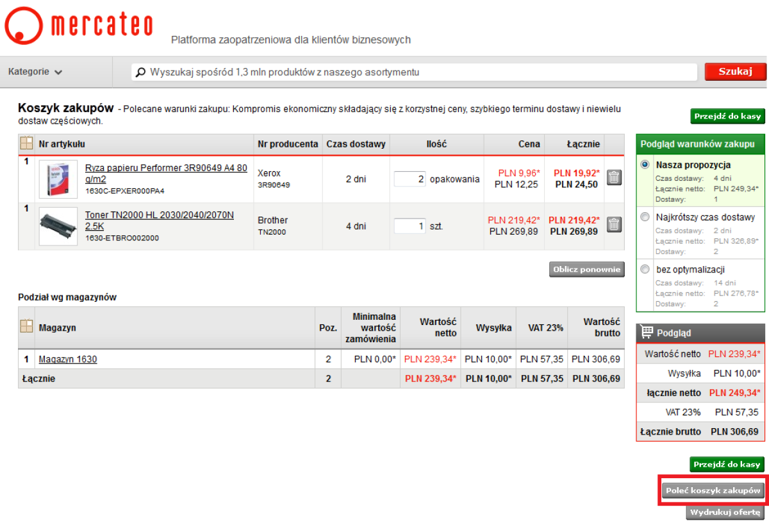
Task: Click the top Przejdź do kasy button
Action: (727, 116)
